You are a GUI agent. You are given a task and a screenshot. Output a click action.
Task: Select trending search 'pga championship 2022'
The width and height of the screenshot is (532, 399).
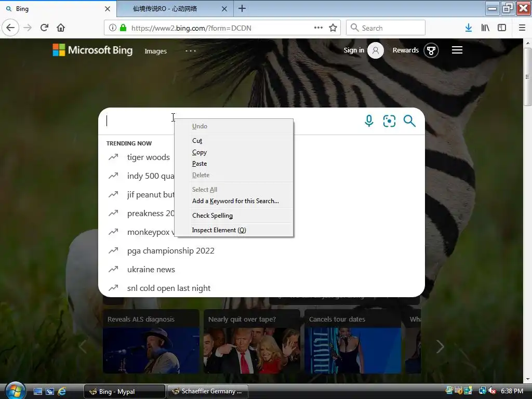click(170, 251)
